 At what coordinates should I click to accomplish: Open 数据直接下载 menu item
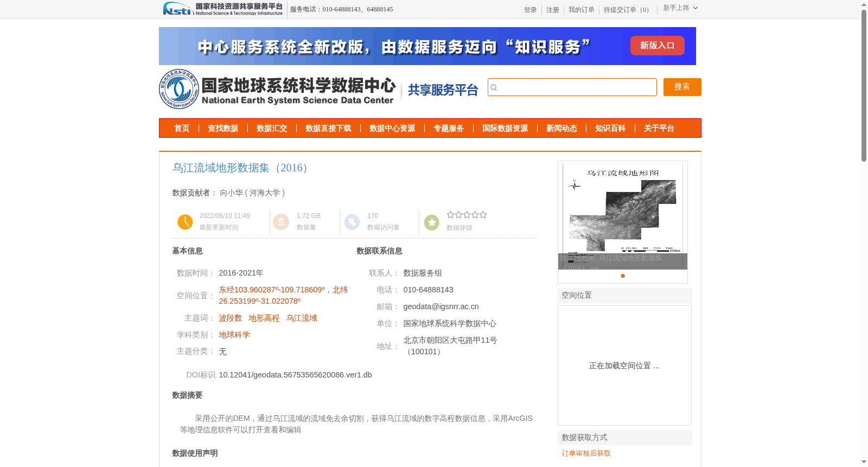coord(328,129)
